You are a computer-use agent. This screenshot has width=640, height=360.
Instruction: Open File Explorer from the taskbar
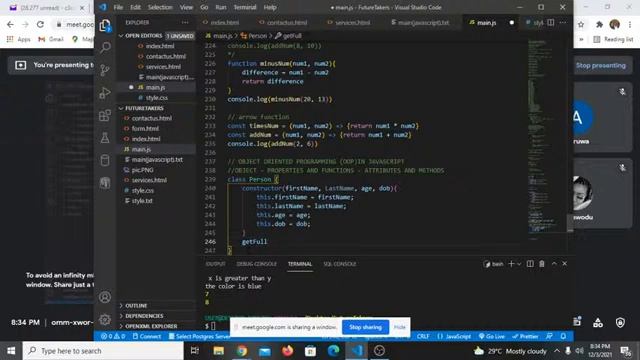[x=219, y=351]
